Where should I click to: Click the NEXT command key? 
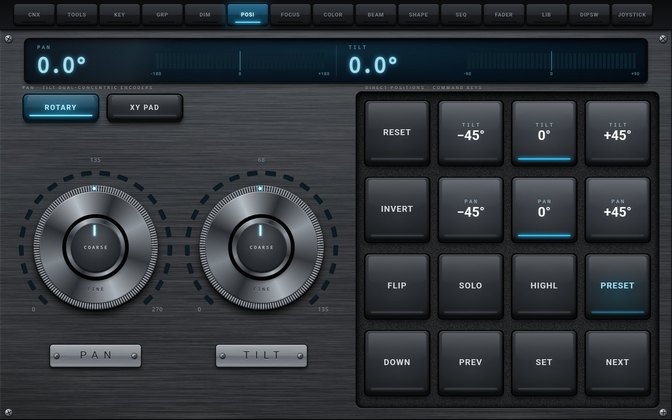[618, 363]
